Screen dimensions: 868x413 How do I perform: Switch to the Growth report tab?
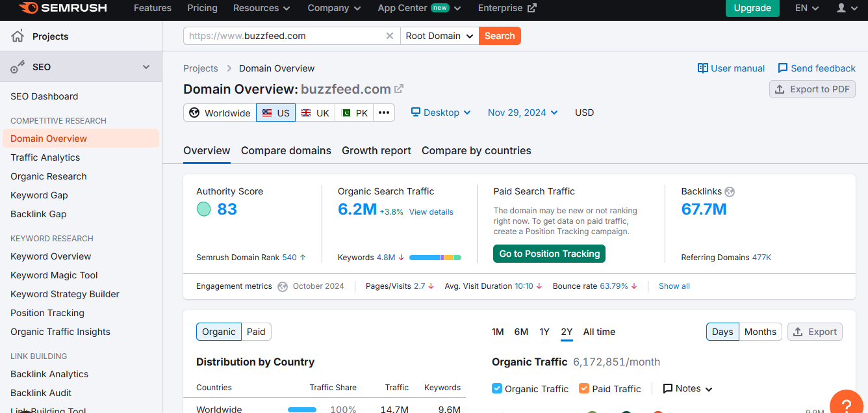coord(376,150)
